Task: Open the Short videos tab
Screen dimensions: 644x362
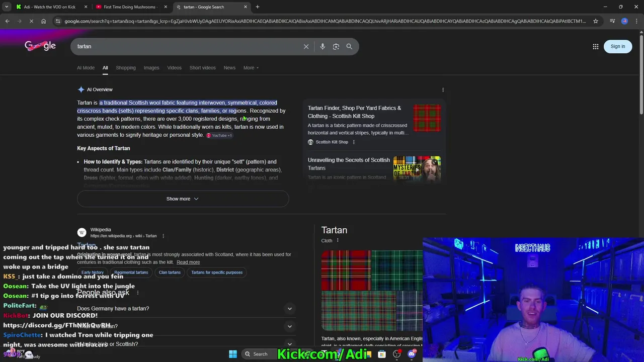Action: pos(202,68)
